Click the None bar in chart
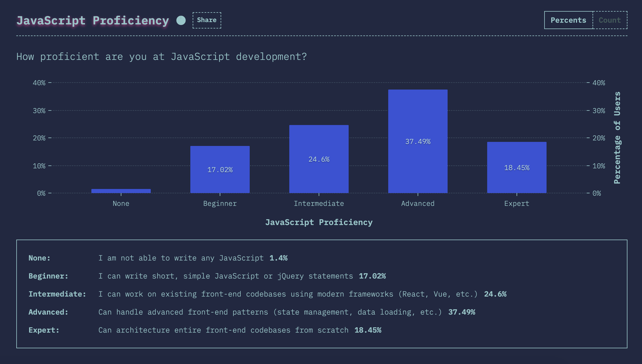Image resolution: width=642 pixels, height=364 pixels. 121,191
